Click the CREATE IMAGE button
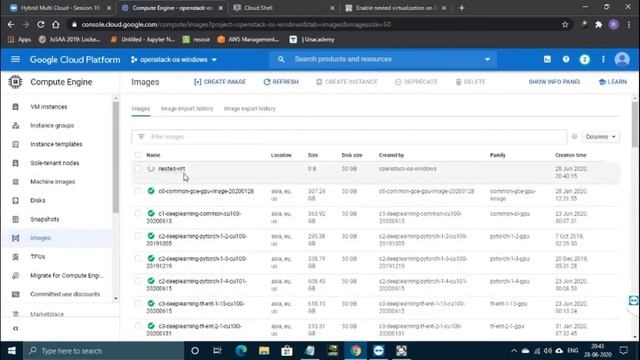The height and width of the screenshot is (360, 640). click(x=220, y=82)
